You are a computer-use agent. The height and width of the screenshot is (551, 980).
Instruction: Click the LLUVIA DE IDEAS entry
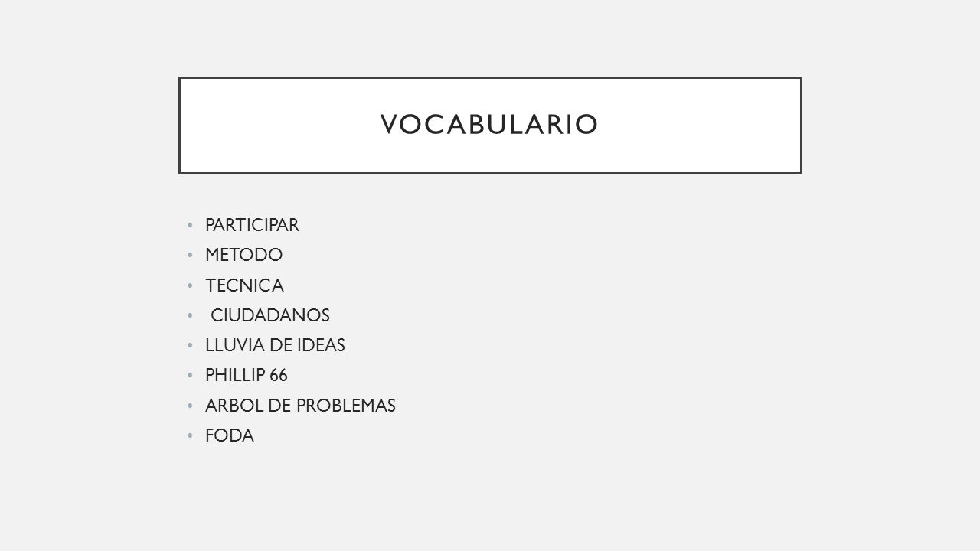click(275, 346)
